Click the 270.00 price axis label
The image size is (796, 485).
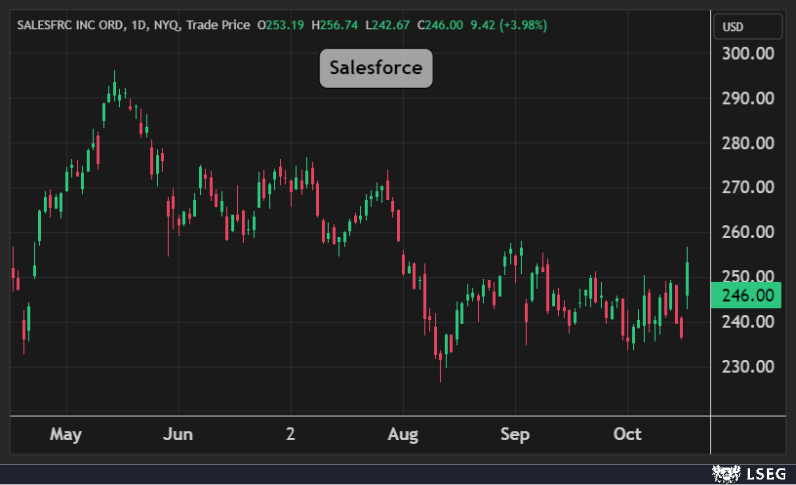click(748, 187)
